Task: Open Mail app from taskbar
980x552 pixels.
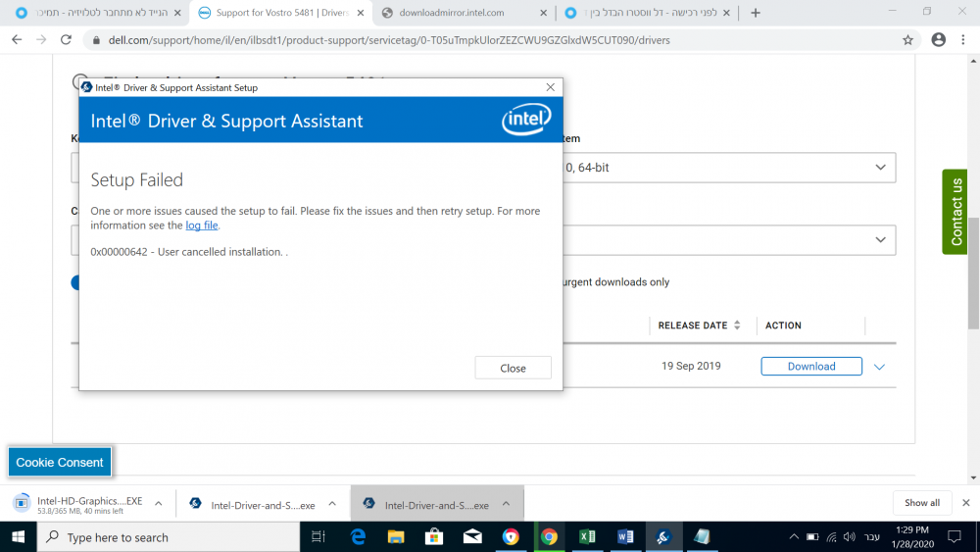Action: coord(472,537)
